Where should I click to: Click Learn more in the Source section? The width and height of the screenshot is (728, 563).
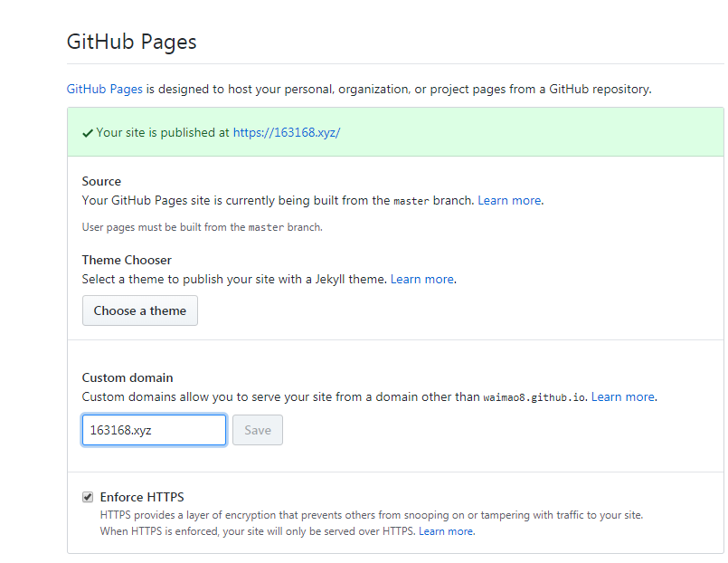click(x=509, y=200)
